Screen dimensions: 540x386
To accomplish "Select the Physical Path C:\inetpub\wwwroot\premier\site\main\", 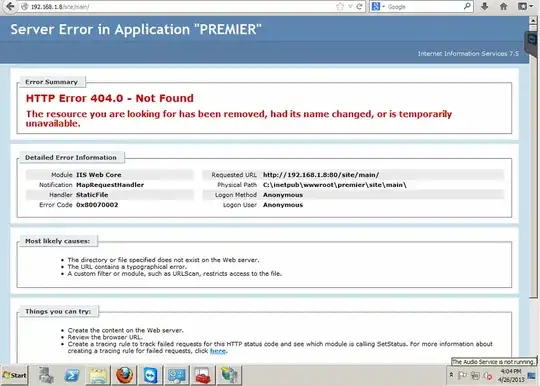I will pos(335,185).
